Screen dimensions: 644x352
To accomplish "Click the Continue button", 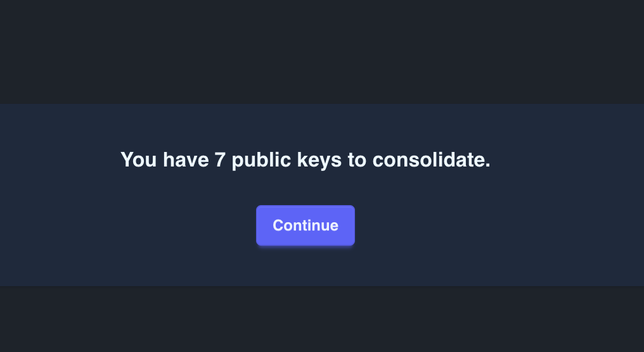I will [x=305, y=225].
